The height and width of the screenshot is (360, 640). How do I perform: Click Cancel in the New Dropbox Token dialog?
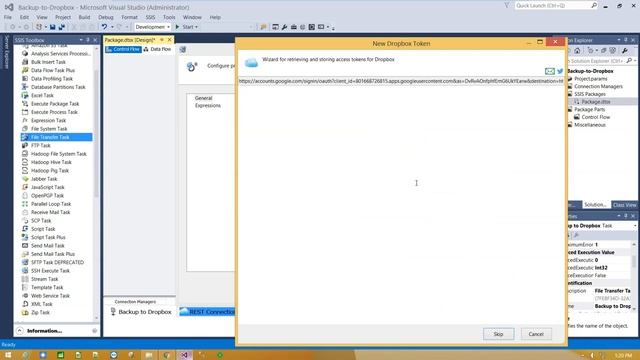tap(536, 334)
